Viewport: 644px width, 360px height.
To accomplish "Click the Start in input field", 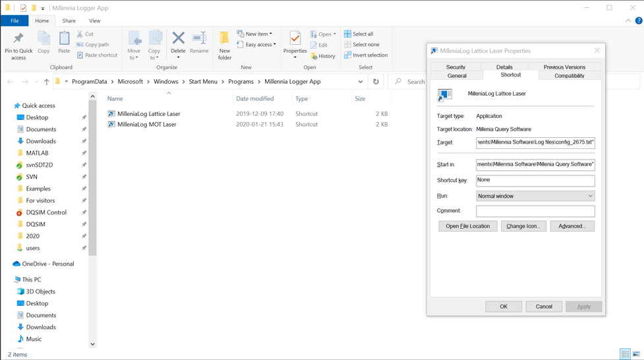I will coord(535,164).
